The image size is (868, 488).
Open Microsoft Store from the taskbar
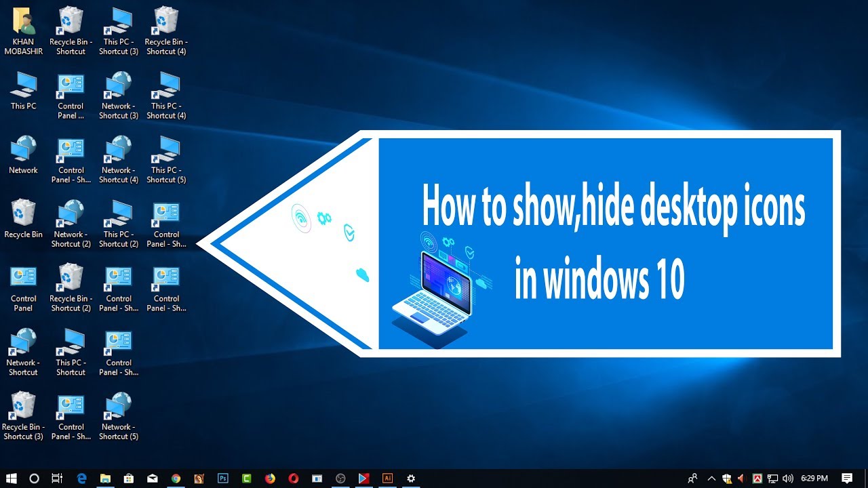pyautogui.click(x=129, y=478)
